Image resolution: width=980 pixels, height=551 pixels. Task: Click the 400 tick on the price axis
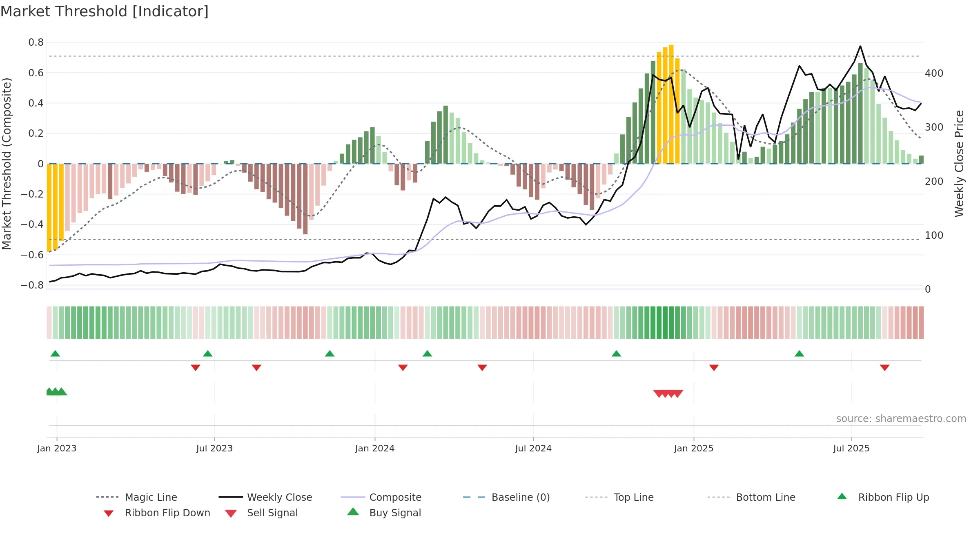(934, 73)
